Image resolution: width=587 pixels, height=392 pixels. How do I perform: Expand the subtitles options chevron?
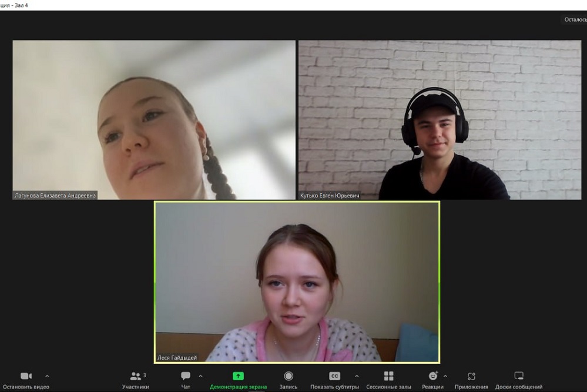pos(357,376)
